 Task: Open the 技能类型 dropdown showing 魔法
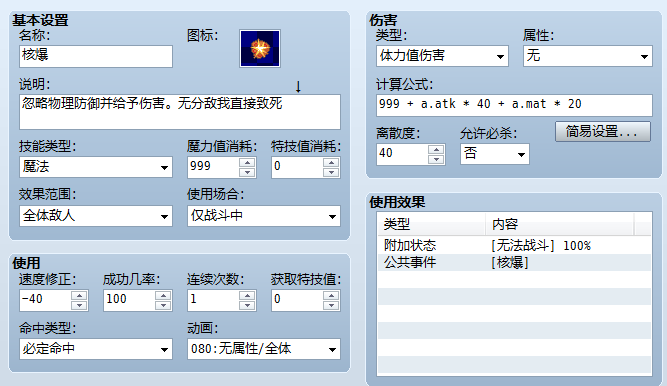point(96,167)
